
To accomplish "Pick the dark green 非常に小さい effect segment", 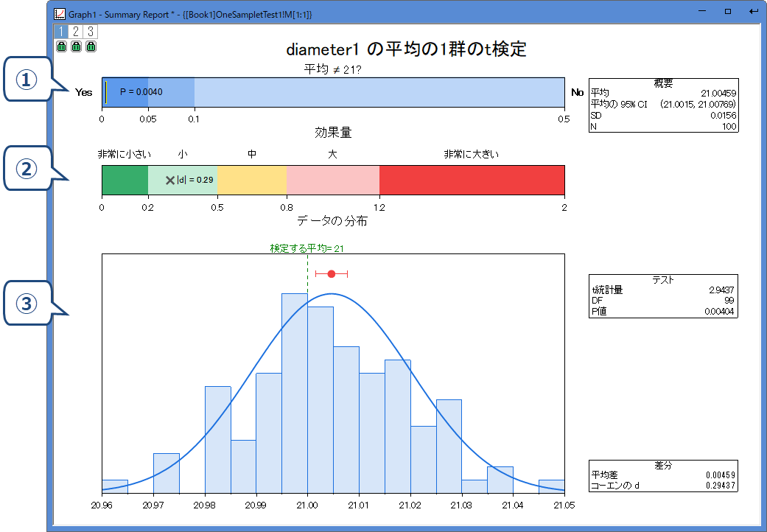I will click(x=125, y=180).
